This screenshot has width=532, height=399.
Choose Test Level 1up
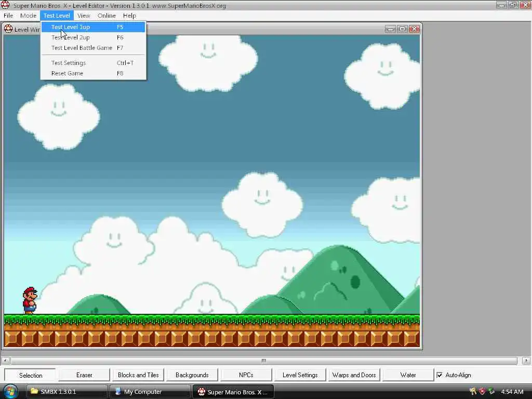94,27
